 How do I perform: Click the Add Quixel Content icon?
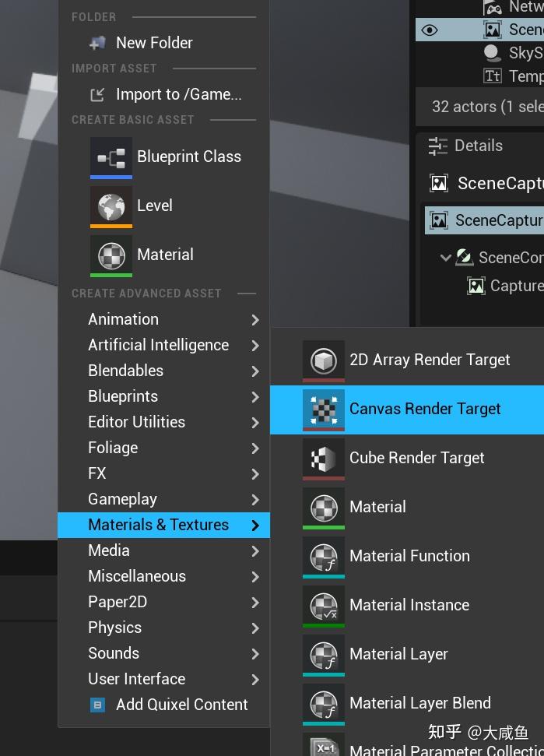[98, 705]
